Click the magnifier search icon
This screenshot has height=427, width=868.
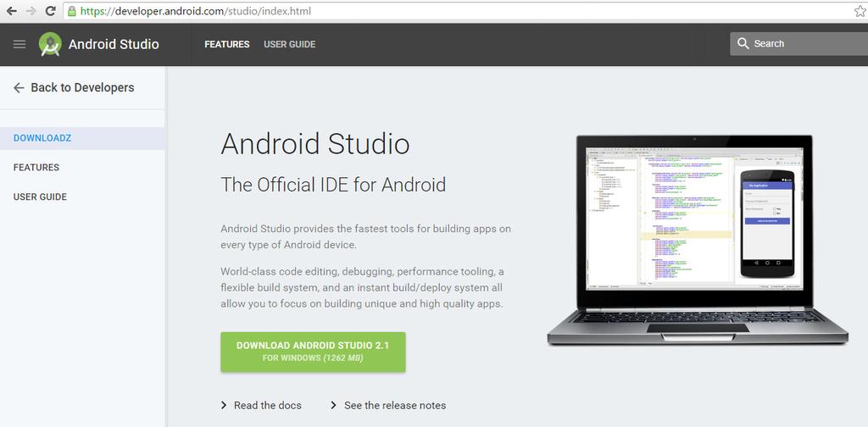[x=743, y=44]
